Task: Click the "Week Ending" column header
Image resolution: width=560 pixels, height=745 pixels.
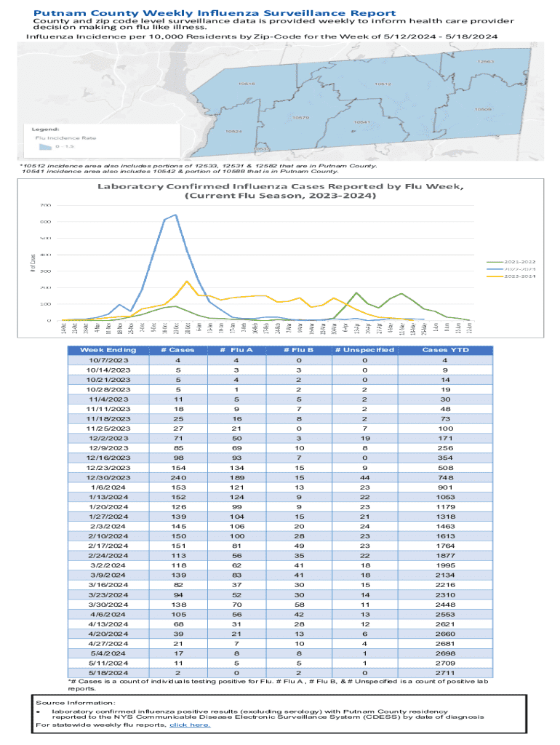Action: pos(99,350)
